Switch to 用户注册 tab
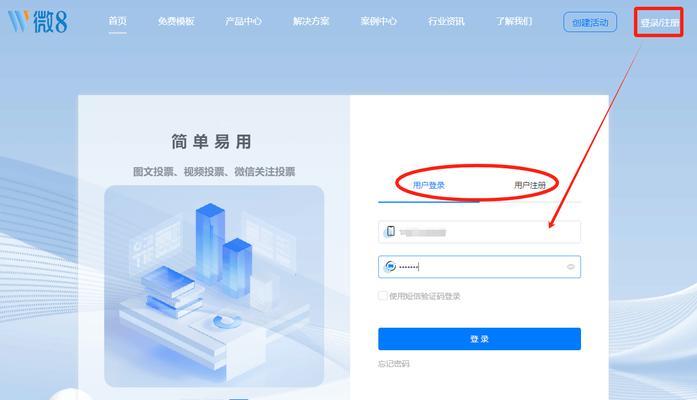Screen dimensions: 697x400 pyautogui.click(x=530, y=185)
